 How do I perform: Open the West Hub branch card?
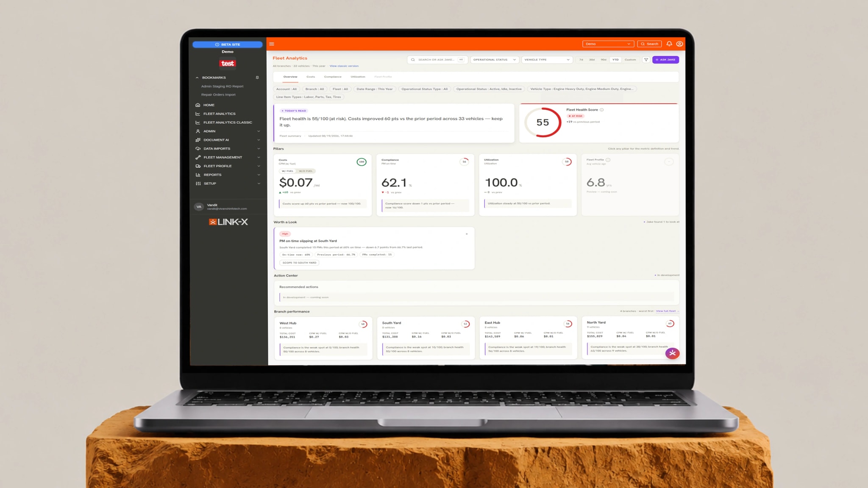(323, 338)
